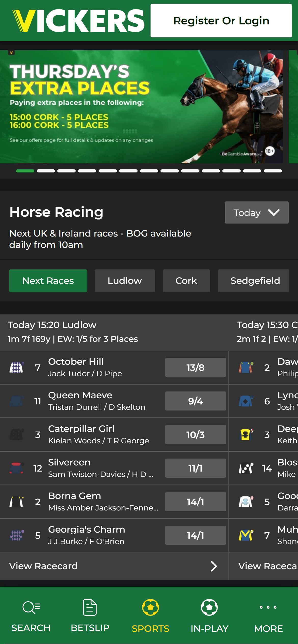Tap silk icon for runner 6 in 15:30 race
298x644 pixels.
click(246, 401)
